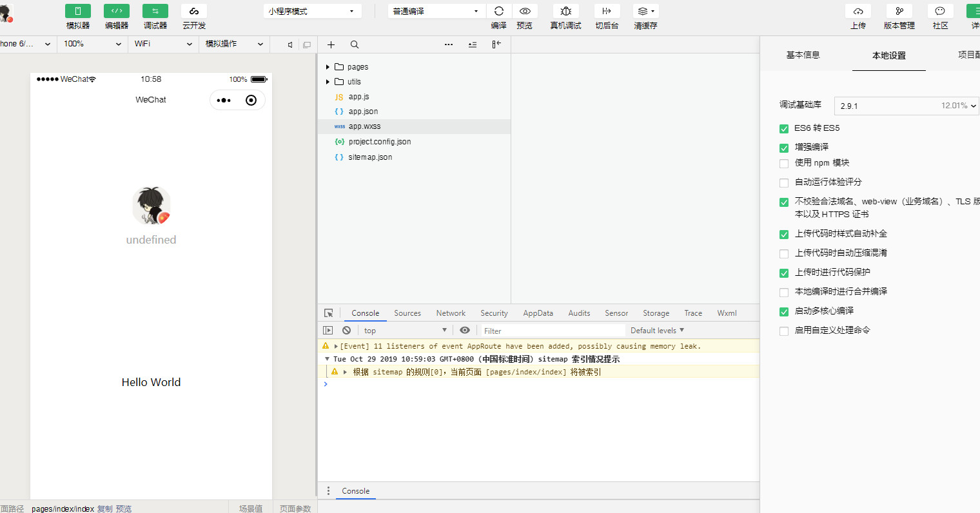Open the Default levels dropdown

[657, 331]
